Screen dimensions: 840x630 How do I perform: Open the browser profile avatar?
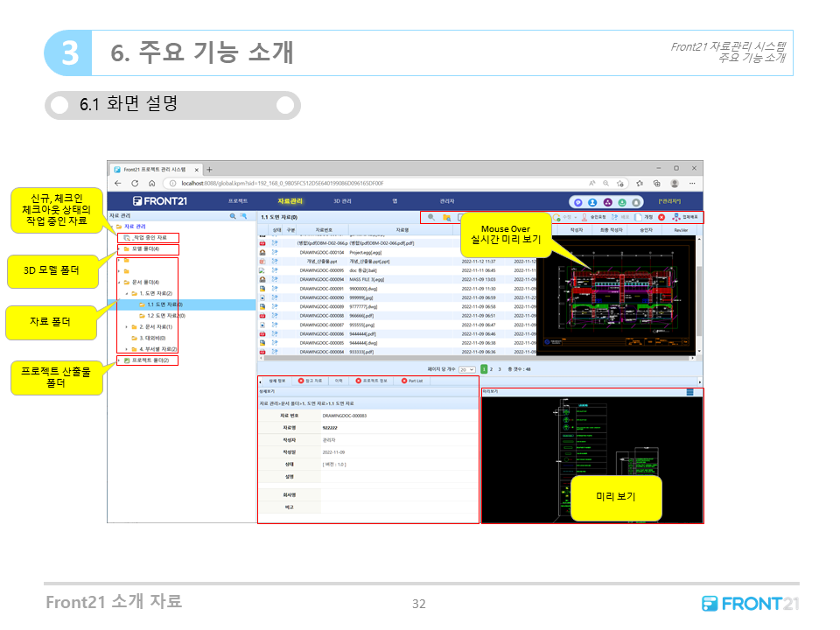[675, 183]
